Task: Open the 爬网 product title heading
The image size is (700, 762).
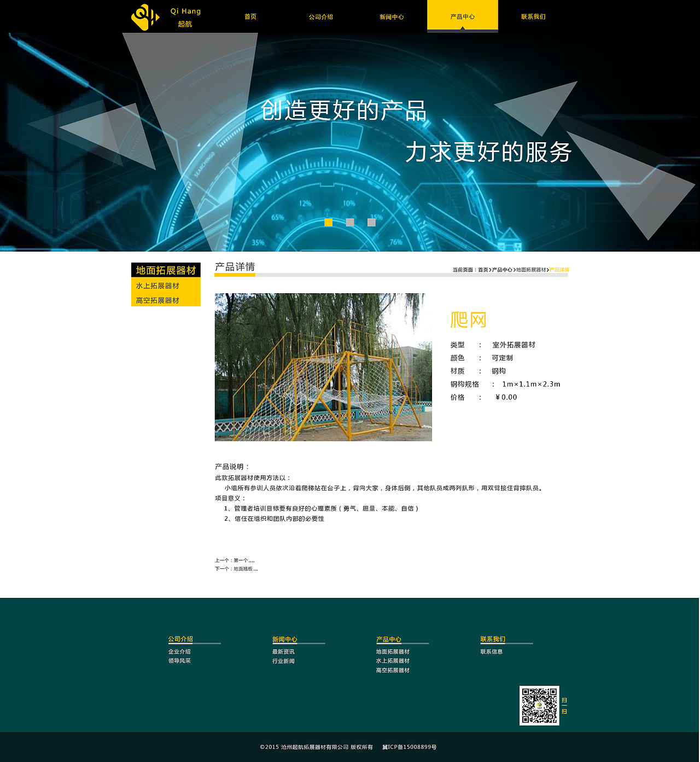Action: [468, 319]
